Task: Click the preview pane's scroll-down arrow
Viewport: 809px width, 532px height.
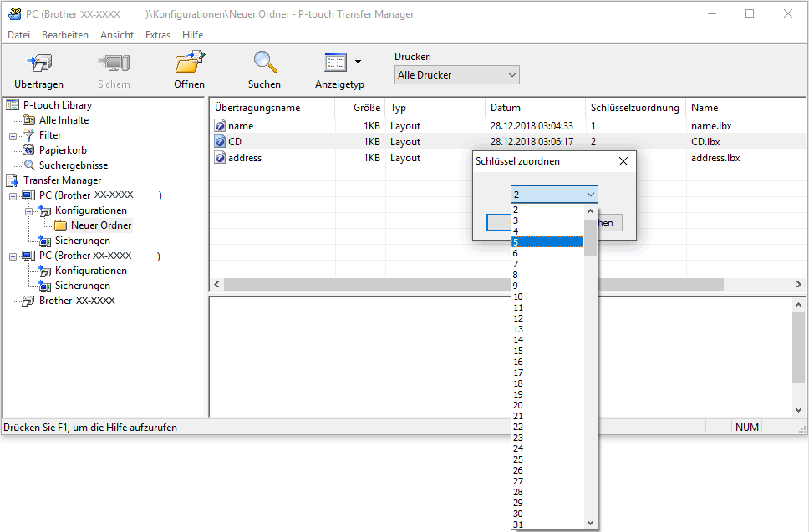Action: [x=799, y=410]
